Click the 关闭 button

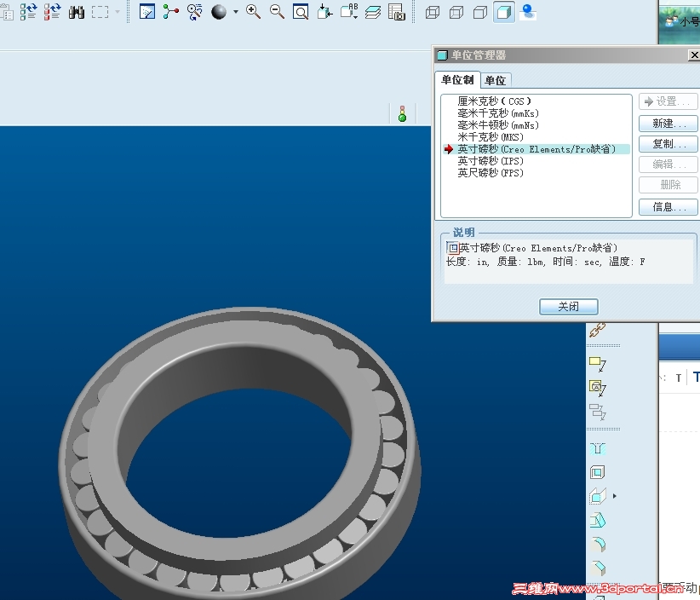coord(569,307)
